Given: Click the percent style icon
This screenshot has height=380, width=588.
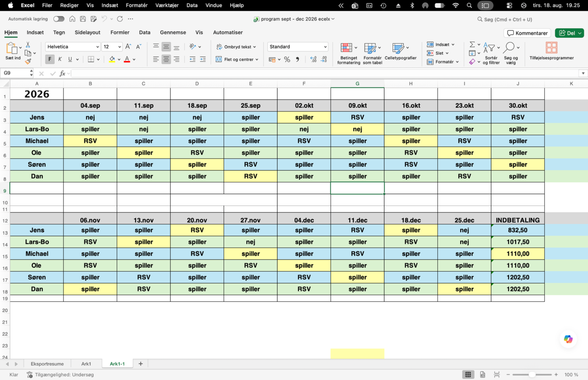Looking at the screenshot, I should pos(287,59).
